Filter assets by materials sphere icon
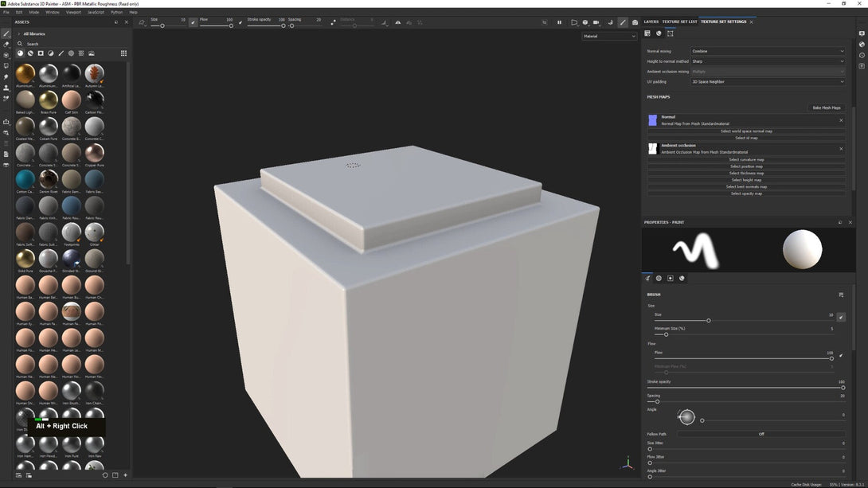Screen dimensions: 868x488 click(x=21, y=53)
